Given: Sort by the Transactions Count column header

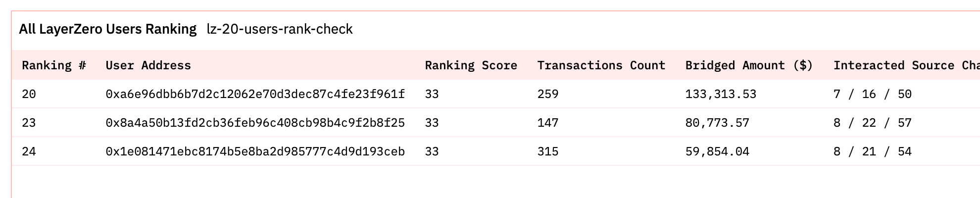Looking at the screenshot, I should coord(601,65).
